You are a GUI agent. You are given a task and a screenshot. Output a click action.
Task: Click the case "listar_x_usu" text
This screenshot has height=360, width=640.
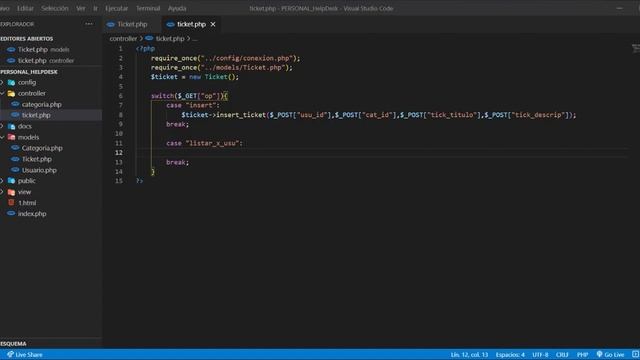[204, 143]
